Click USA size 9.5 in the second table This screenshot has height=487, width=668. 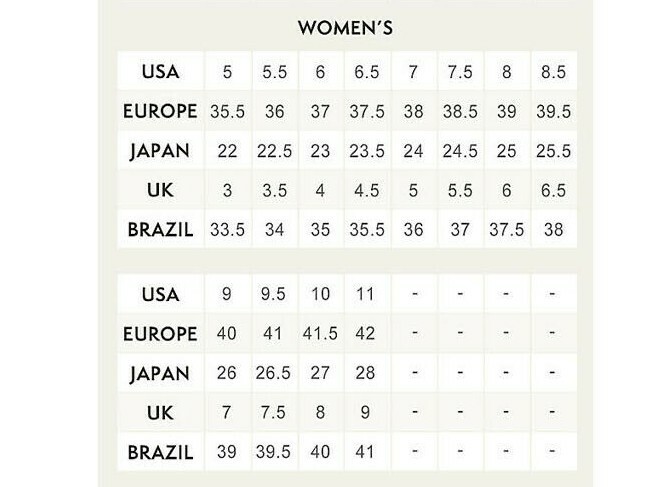[x=272, y=295]
